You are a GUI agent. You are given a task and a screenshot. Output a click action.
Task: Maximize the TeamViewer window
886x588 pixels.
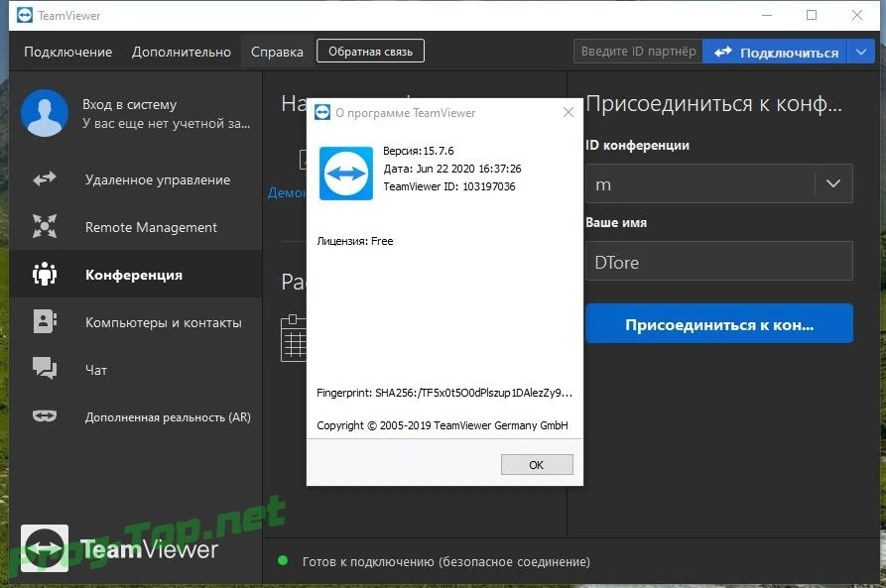click(812, 15)
